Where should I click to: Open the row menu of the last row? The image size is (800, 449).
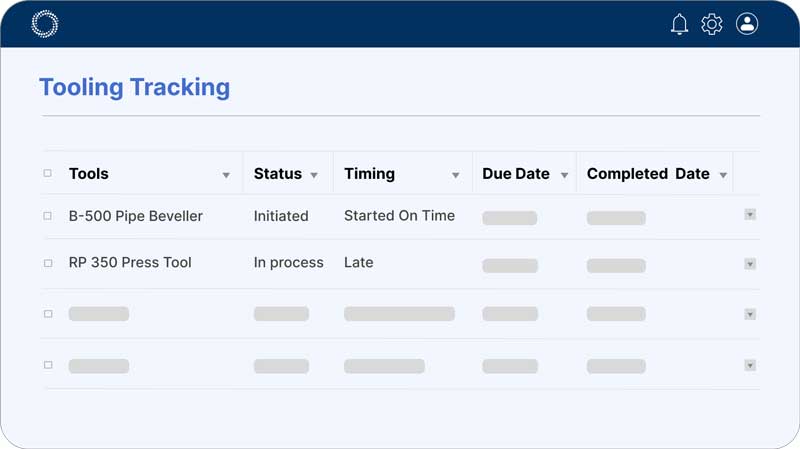[x=750, y=365]
